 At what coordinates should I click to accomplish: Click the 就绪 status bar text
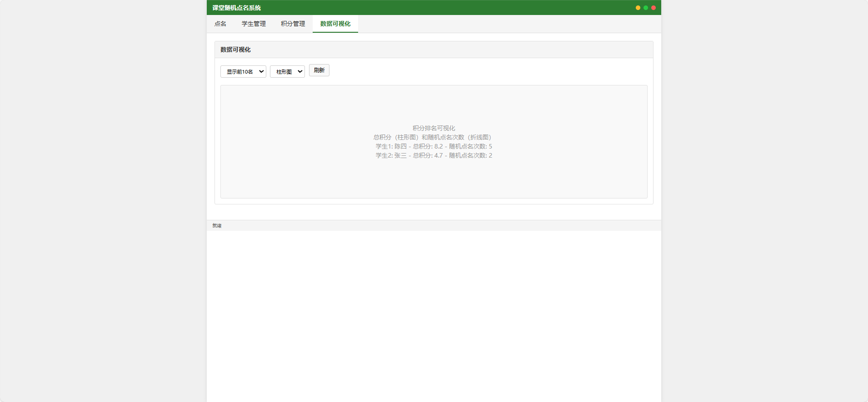click(x=217, y=226)
